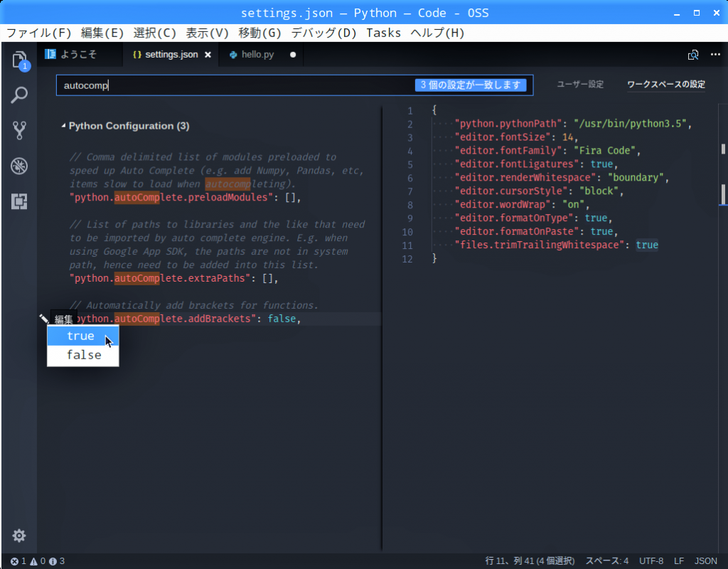Screen dimensions: 728x569
Task: Open the Debug view icon
Action: point(19,166)
